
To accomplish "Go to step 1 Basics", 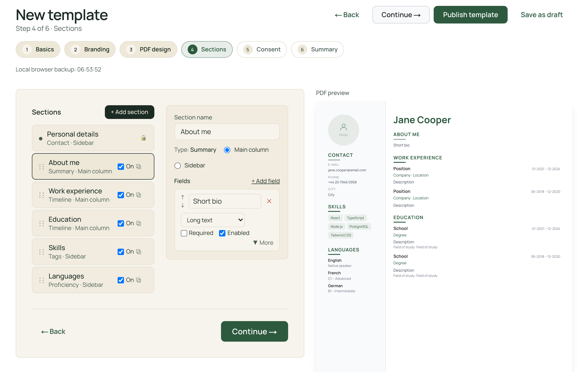I will (x=38, y=50).
